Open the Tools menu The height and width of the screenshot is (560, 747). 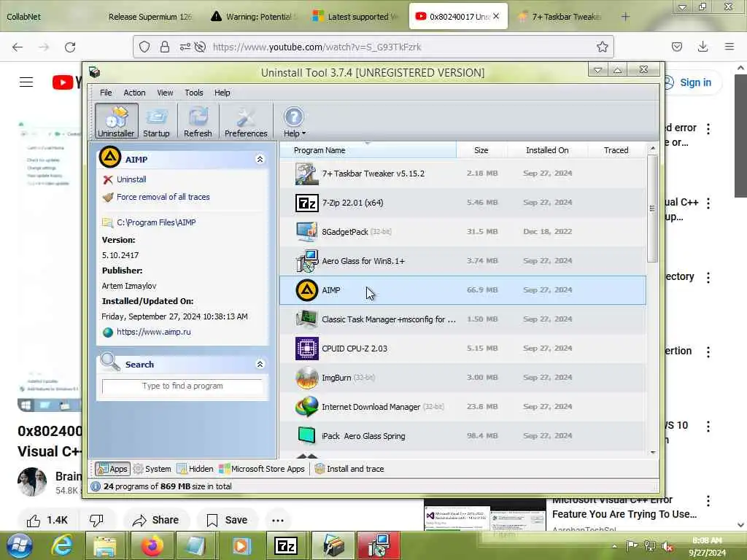tap(193, 93)
